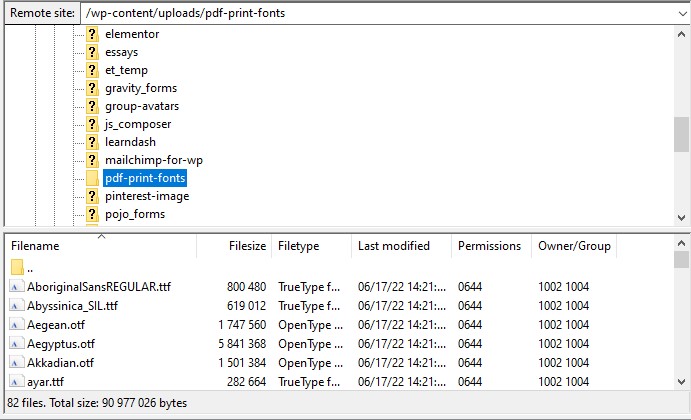
Task: Click the pdf-print-fonts folder icon
Action: pos(92,178)
